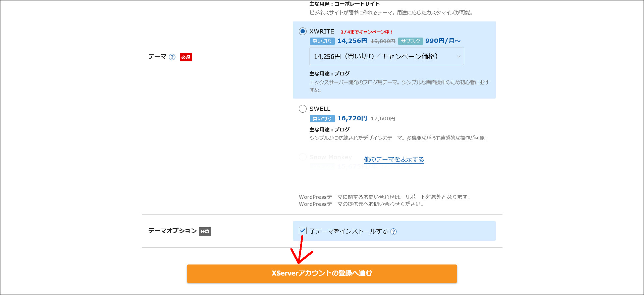
Task: Click the 任意 optional badge
Action: [205, 231]
